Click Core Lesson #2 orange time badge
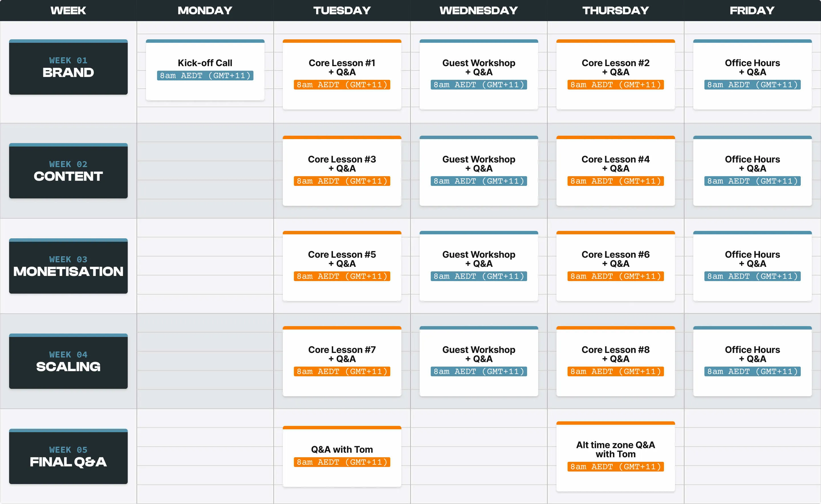This screenshot has height=504, width=821. click(615, 85)
